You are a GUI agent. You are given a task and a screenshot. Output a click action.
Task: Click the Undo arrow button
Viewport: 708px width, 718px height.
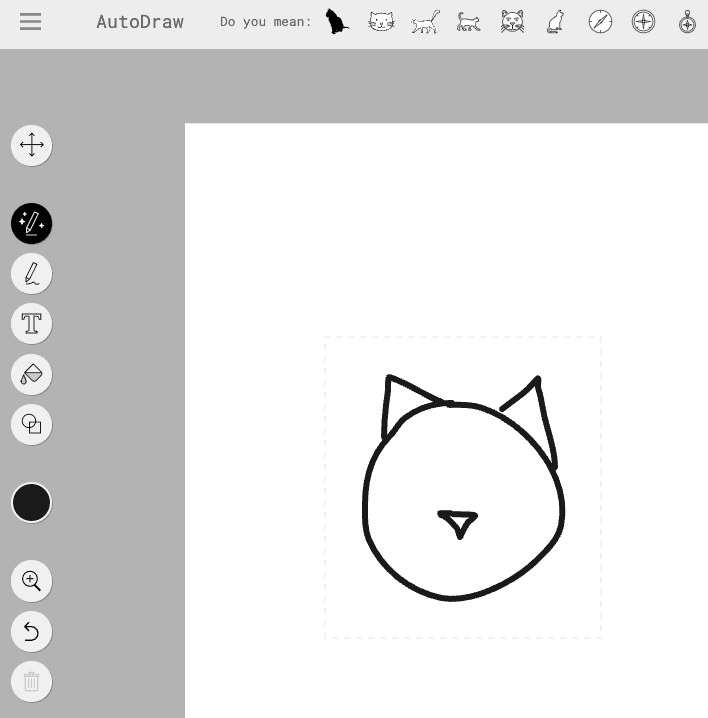coord(31,632)
